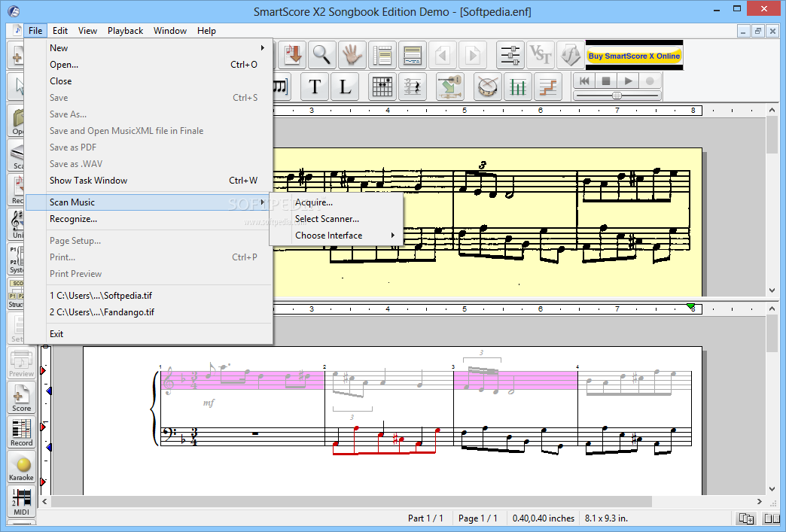Click the drum percussion icon

[x=487, y=87]
